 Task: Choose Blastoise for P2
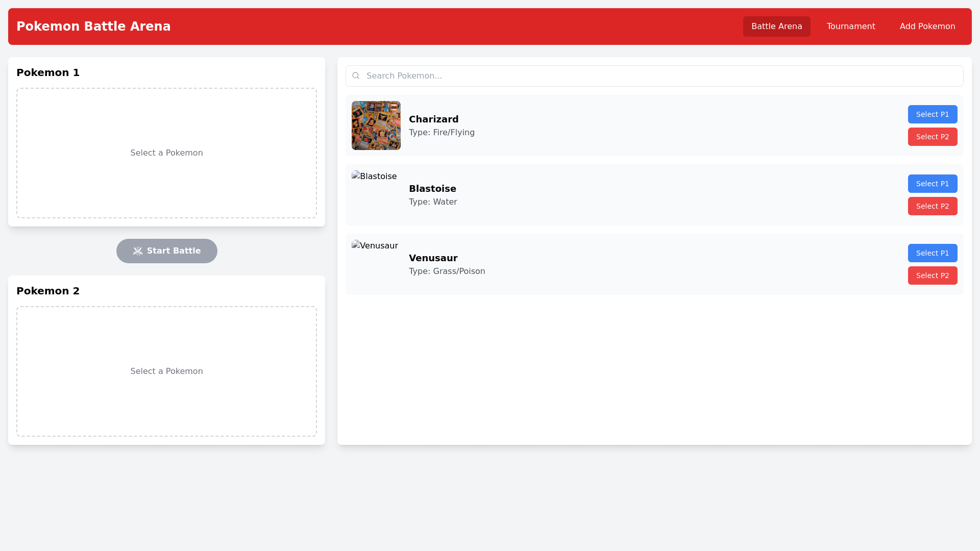[932, 206]
